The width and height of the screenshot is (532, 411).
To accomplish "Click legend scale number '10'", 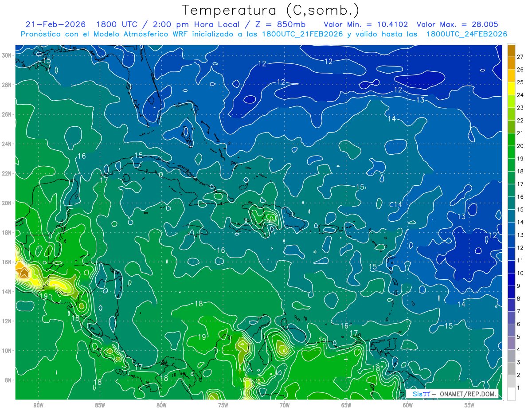I will (520, 273).
